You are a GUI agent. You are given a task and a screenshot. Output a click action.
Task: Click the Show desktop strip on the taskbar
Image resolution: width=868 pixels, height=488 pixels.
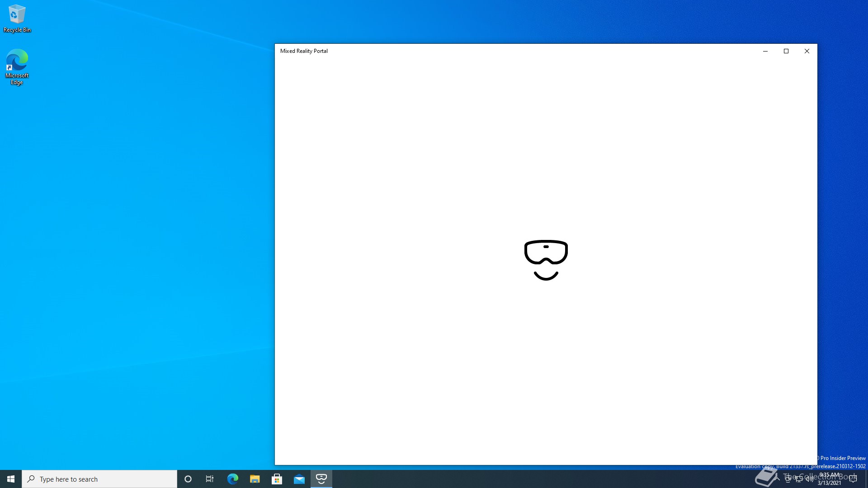click(867, 479)
